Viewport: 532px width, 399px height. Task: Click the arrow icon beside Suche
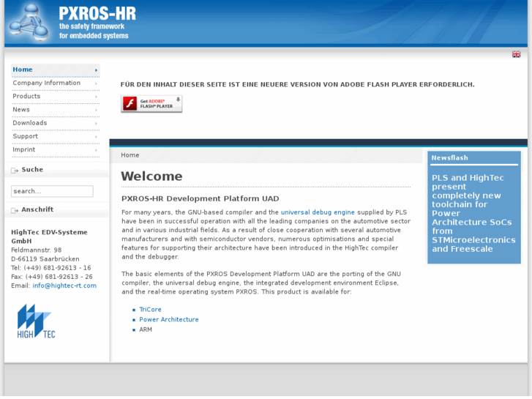(15, 171)
